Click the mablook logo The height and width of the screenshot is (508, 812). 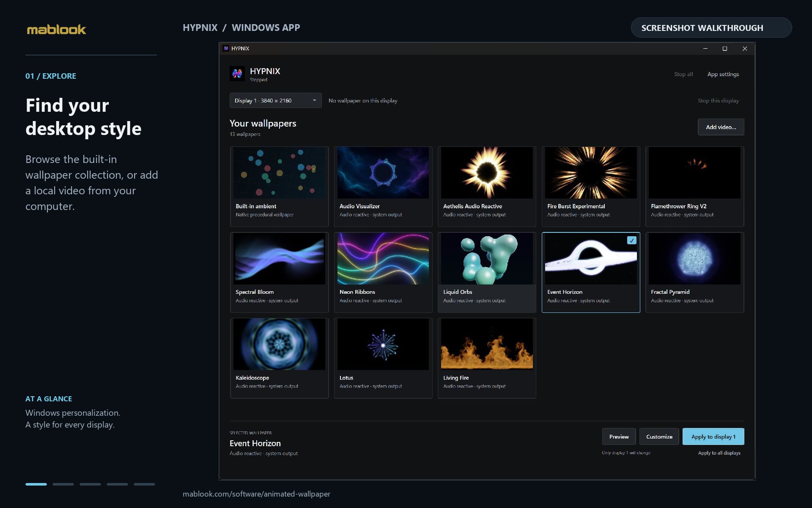click(56, 29)
